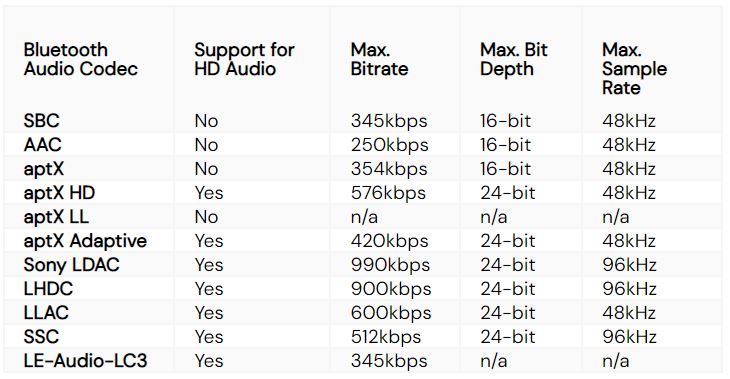Click the 990kbps bitrate value
The height and width of the screenshot is (379, 730).
pyautogui.click(x=391, y=265)
